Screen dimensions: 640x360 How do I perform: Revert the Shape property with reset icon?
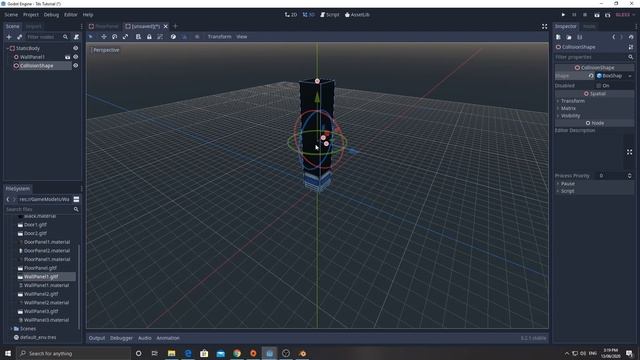pos(591,76)
